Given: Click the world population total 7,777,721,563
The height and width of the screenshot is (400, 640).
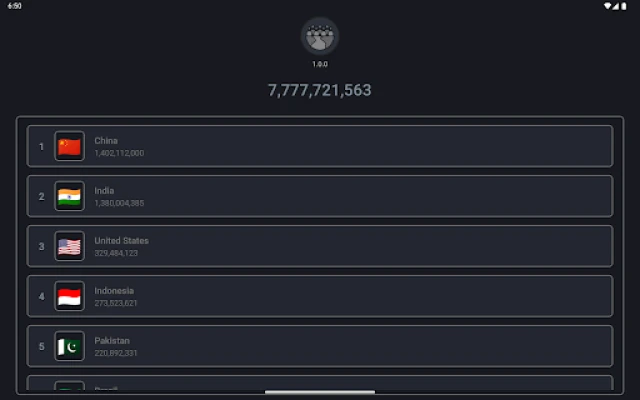Looking at the screenshot, I should pos(320,90).
